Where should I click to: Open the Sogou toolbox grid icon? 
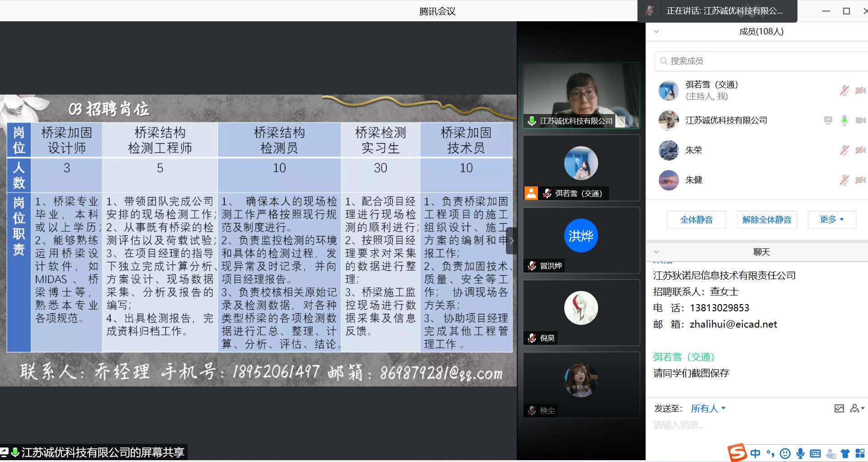point(860,453)
